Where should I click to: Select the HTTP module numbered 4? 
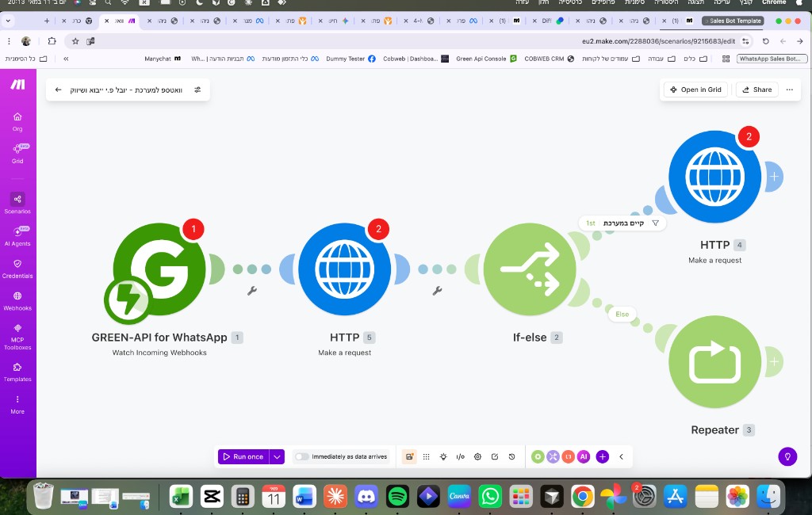[x=715, y=177]
